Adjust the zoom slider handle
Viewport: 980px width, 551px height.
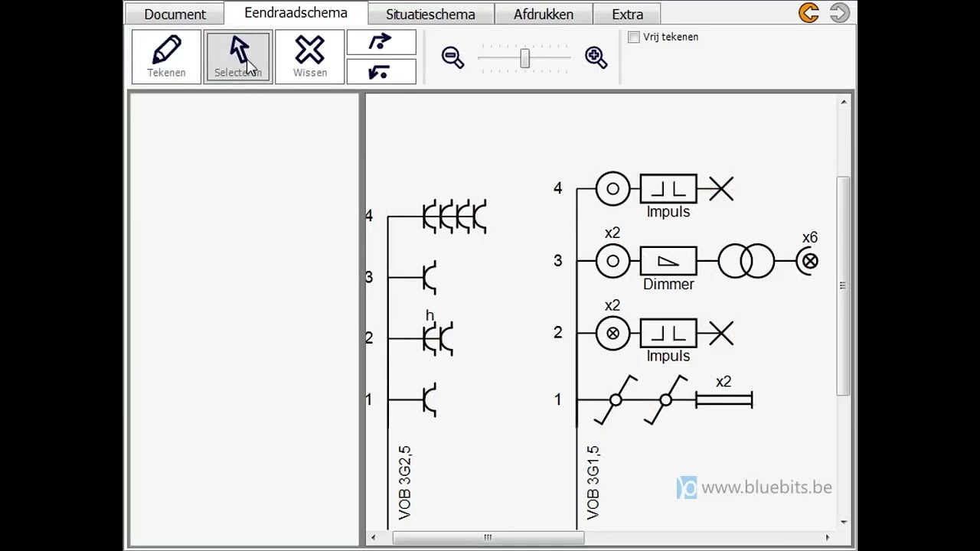[x=524, y=58]
